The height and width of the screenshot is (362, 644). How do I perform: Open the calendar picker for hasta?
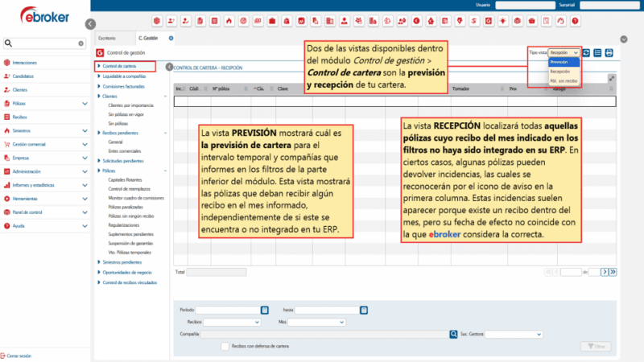click(x=364, y=311)
